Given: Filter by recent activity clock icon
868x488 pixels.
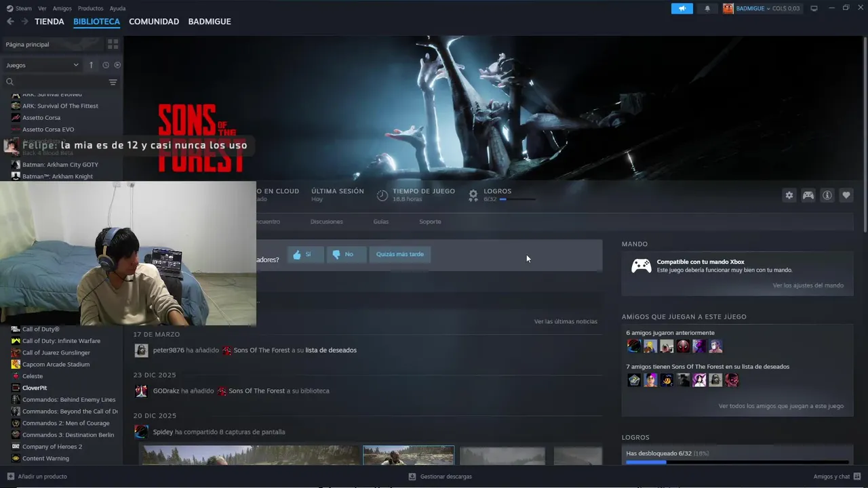Looking at the screenshot, I should click(106, 65).
